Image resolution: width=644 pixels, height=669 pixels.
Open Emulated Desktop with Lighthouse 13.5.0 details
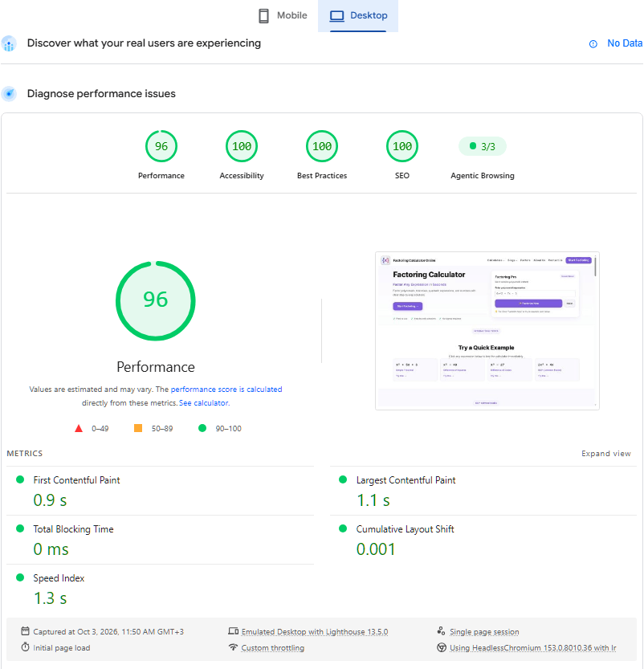(x=315, y=631)
